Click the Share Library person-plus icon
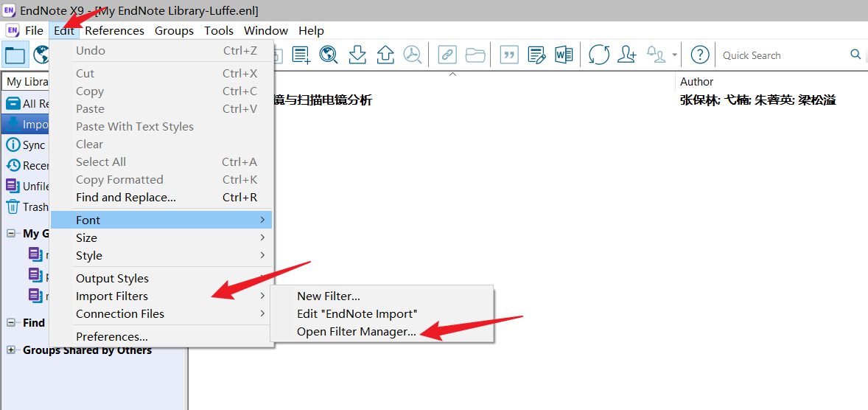The width and height of the screenshot is (868, 410). coord(627,55)
